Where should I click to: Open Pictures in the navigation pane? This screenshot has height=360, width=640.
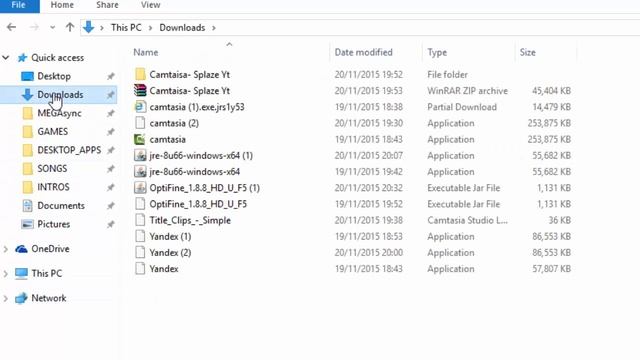point(53,224)
